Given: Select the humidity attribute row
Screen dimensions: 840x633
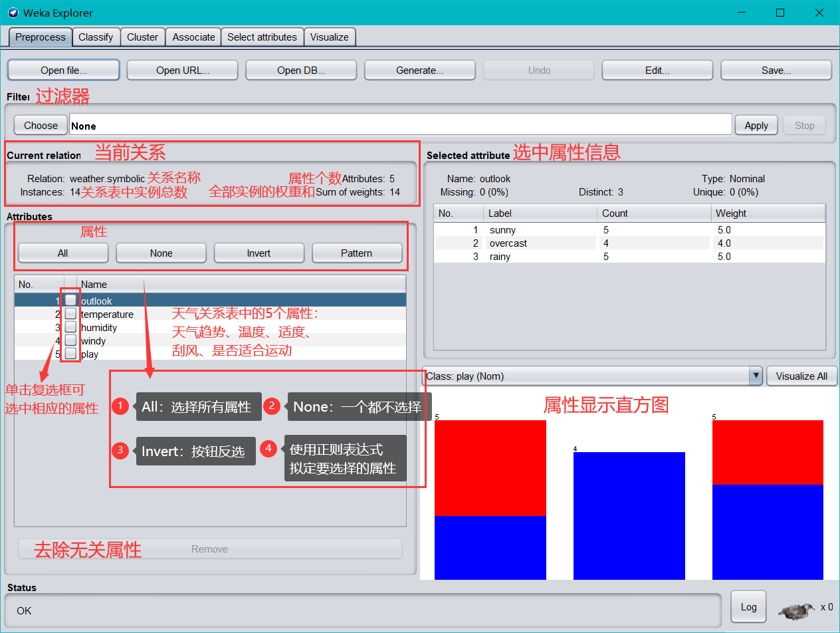Looking at the screenshot, I should point(210,327).
